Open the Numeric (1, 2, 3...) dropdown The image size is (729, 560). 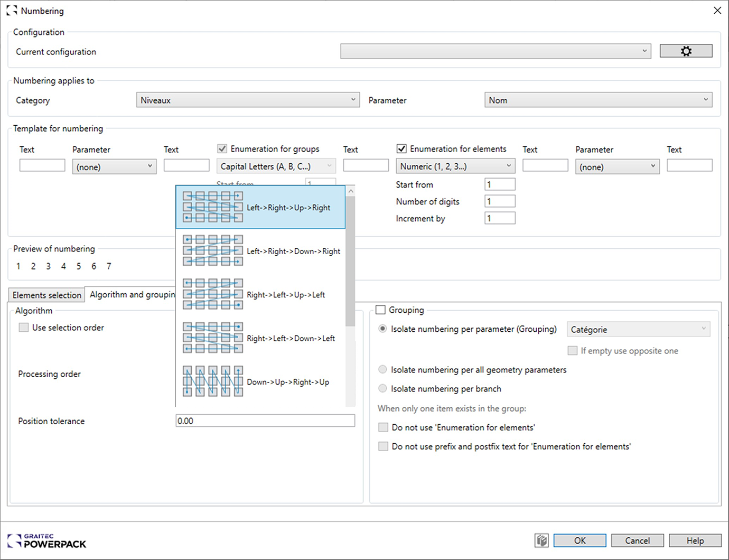pyautogui.click(x=455, y=166)
